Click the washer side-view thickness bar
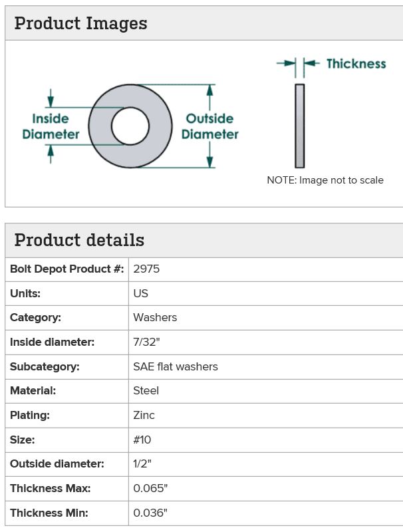 click(299, 126)
